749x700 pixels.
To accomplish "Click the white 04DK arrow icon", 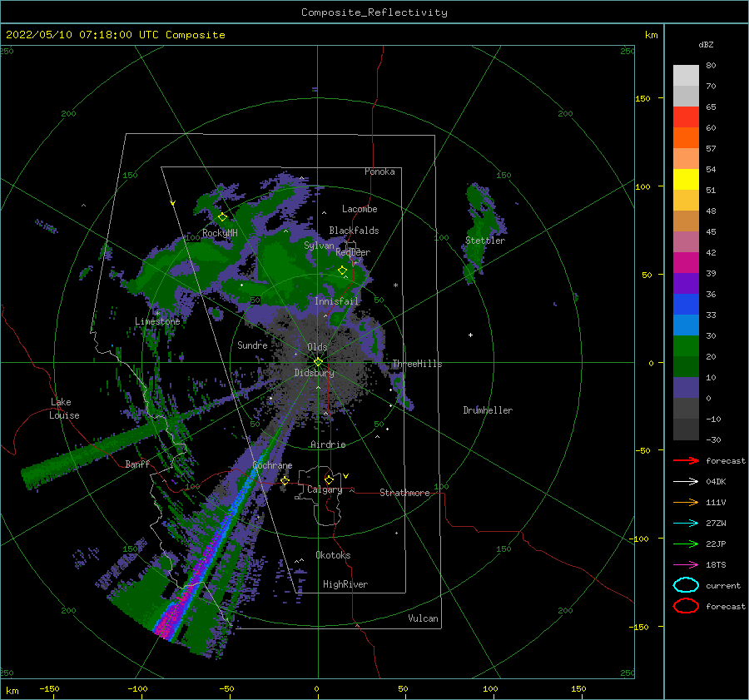I will point(686,482).
